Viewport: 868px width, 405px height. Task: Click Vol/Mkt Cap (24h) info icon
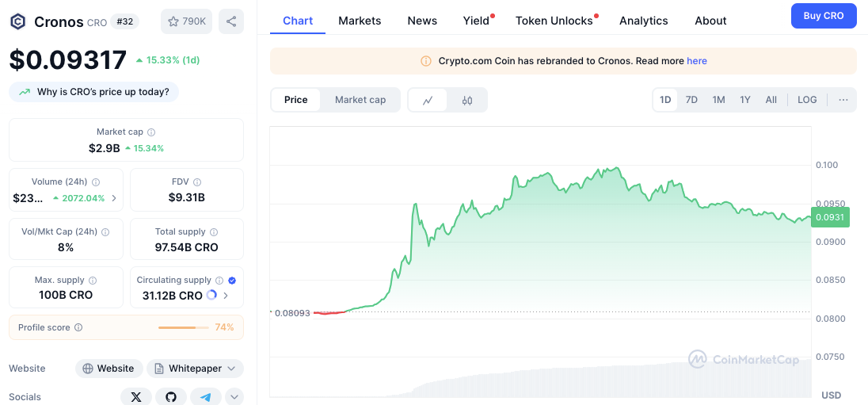[105, 232]
